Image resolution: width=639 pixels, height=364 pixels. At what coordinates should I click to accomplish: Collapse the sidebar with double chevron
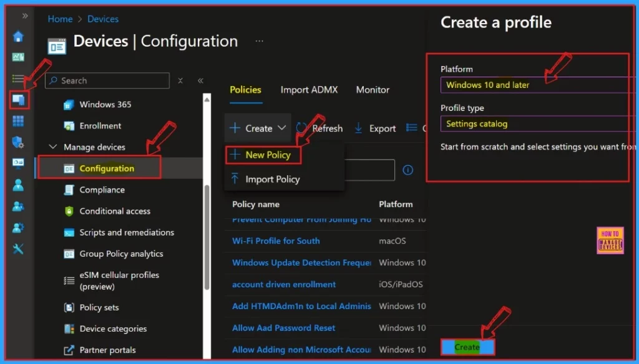tap(200, 80)
